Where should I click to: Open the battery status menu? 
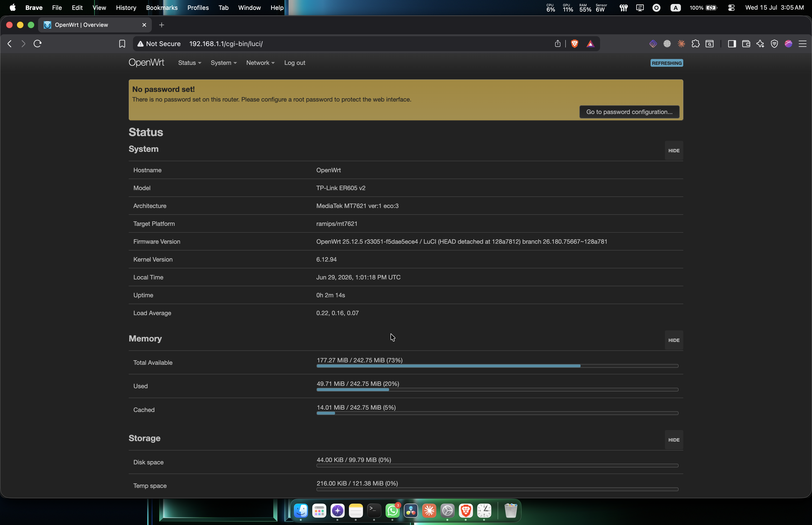pos(703,8)
